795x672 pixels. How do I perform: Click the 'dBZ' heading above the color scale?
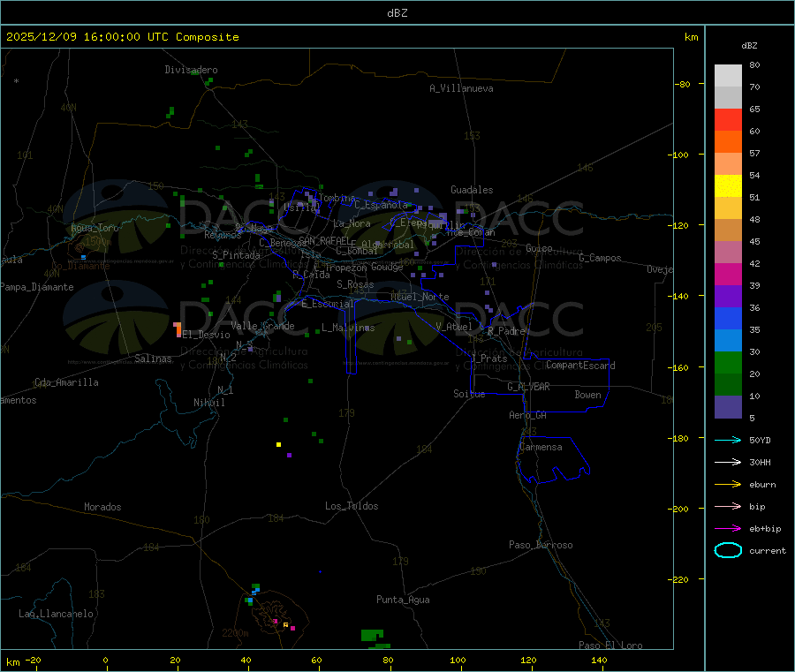coord(749,46)
